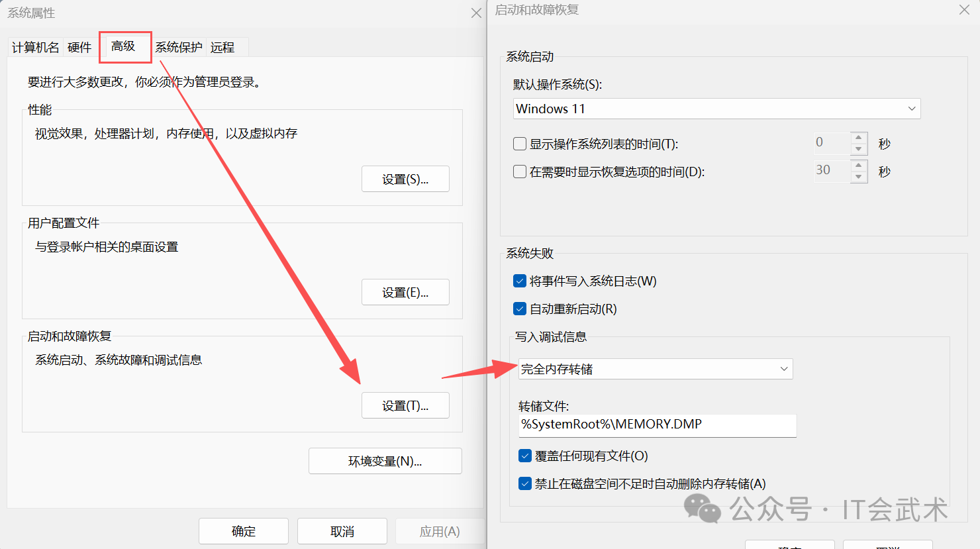Click text 视觉效果，处理器计划，内存使用，以及虚拟内存

166,133
